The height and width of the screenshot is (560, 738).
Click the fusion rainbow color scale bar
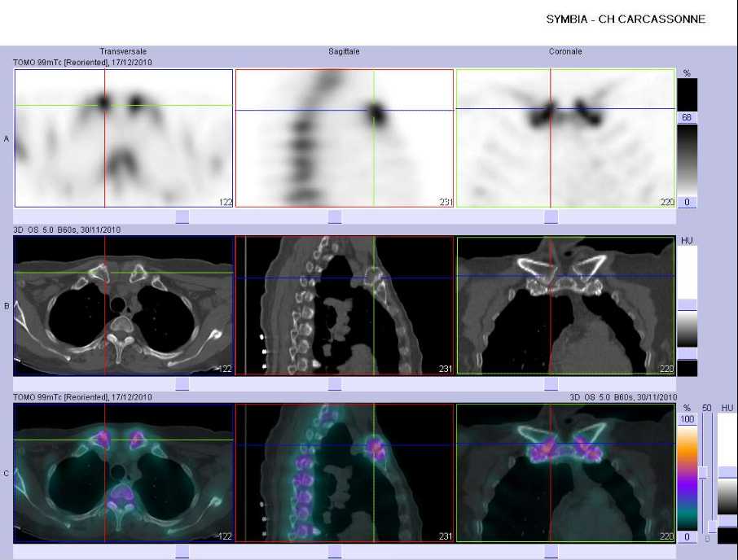click(687, 478)
